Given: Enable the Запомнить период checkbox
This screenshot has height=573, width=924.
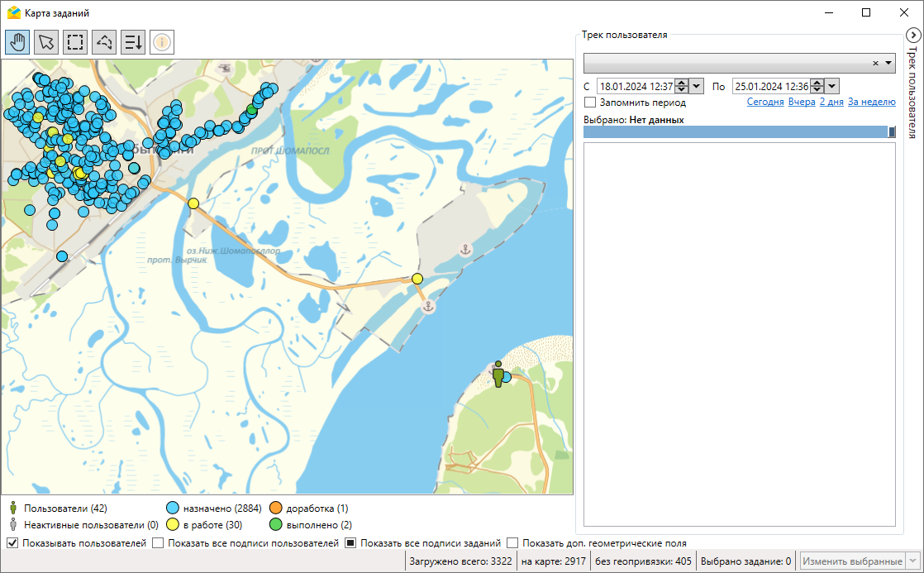Looking at the screenshot, I should (590, 103).
